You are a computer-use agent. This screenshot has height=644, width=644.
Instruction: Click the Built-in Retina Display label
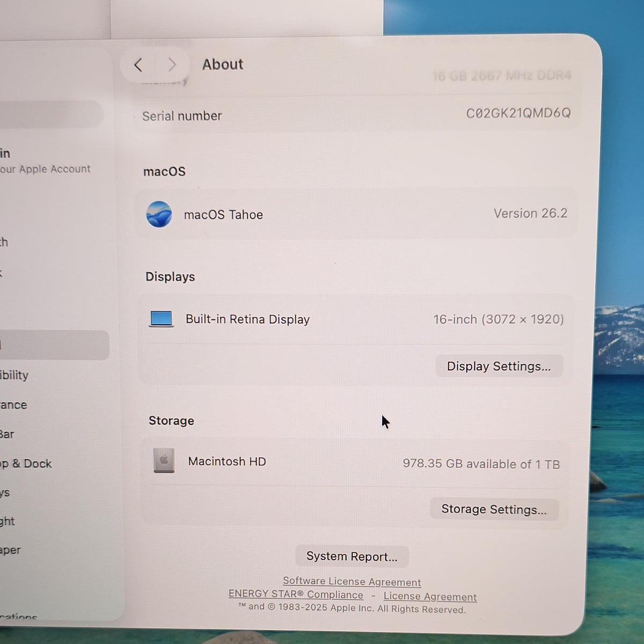[247, 319]
